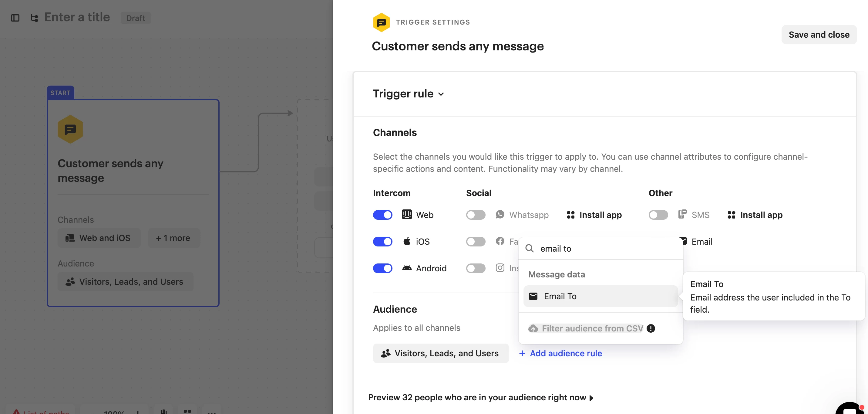Select the START Customer sends any message card

133,203
